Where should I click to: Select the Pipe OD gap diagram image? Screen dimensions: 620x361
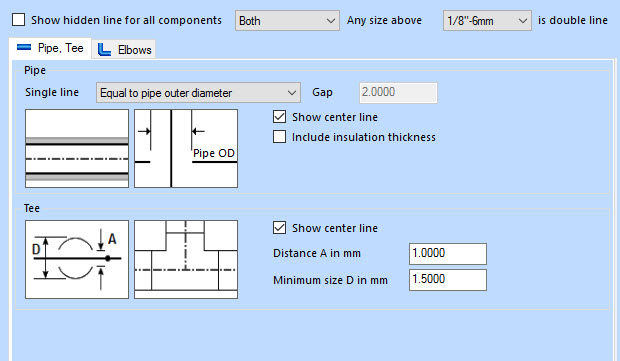click(186, 148)
